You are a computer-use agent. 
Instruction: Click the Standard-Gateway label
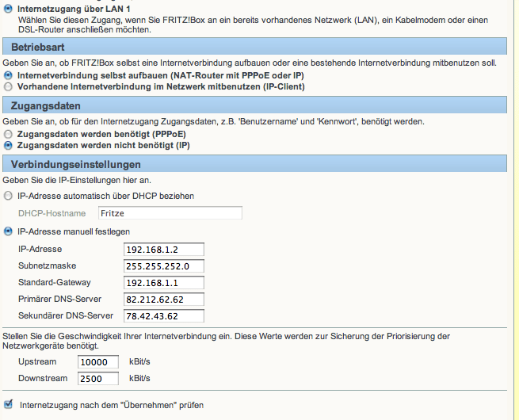[x=55, y=282]
